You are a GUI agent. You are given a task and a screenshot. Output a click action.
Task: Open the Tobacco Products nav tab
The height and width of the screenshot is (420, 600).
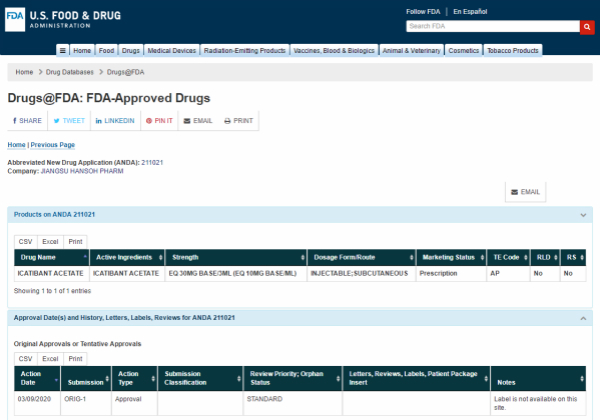(x=512, y=50)
